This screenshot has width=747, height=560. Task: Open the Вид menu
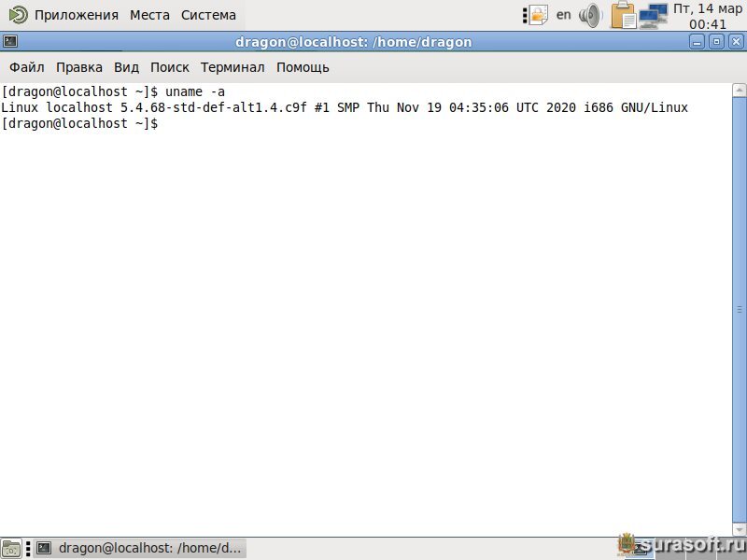click(126, 67)
